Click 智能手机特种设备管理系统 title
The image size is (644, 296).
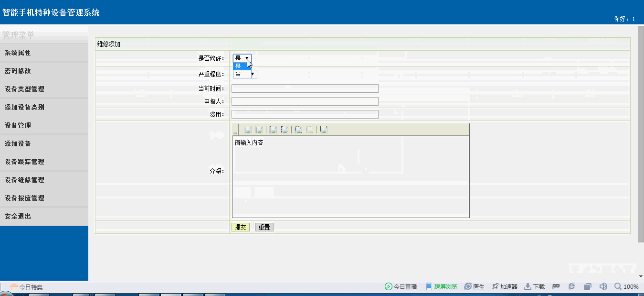pos(51,13)
